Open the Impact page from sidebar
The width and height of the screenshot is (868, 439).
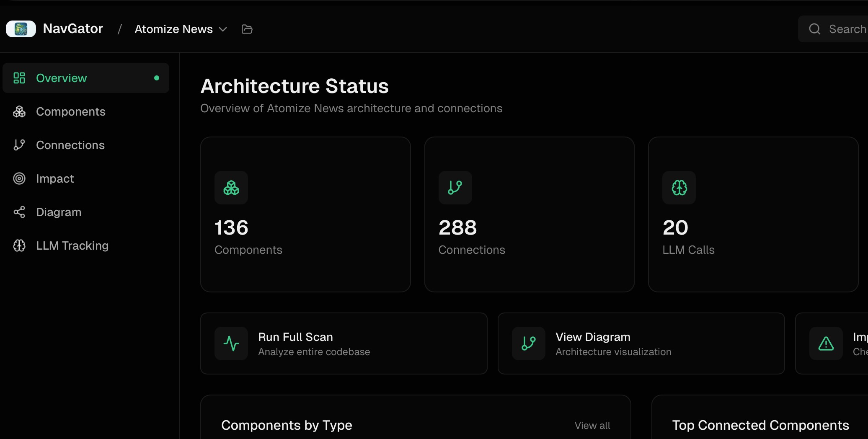coord(55,178)
